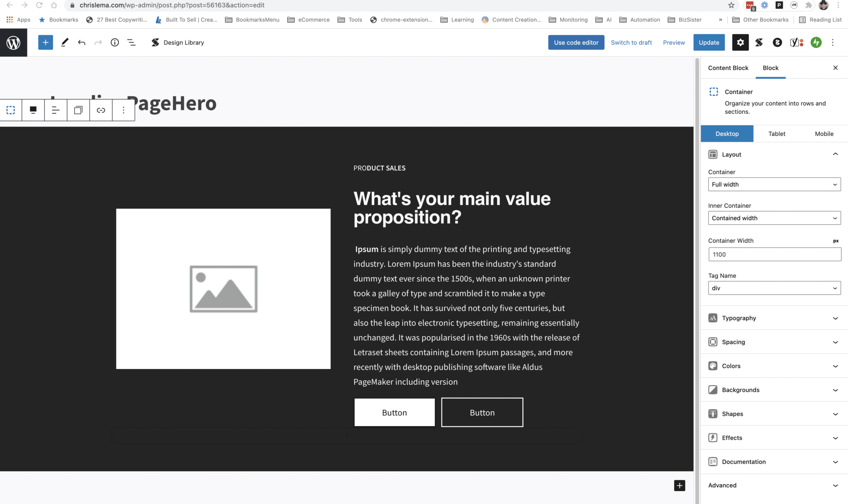Open the list view outline icon

(131, 42)
